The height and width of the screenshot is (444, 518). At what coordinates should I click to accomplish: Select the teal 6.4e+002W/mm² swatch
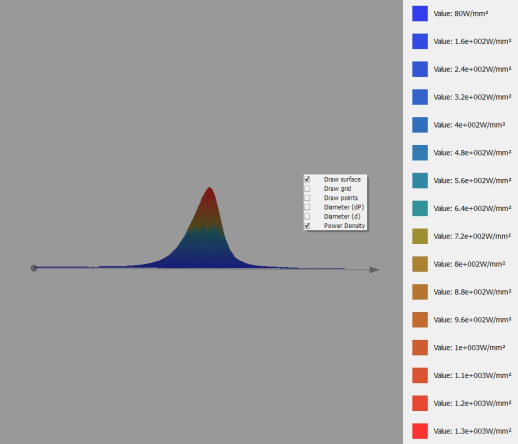420,208
